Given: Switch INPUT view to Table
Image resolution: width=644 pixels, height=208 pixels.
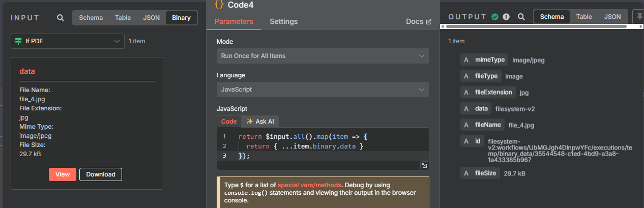Looking at the screenshot, I should 123,18.
